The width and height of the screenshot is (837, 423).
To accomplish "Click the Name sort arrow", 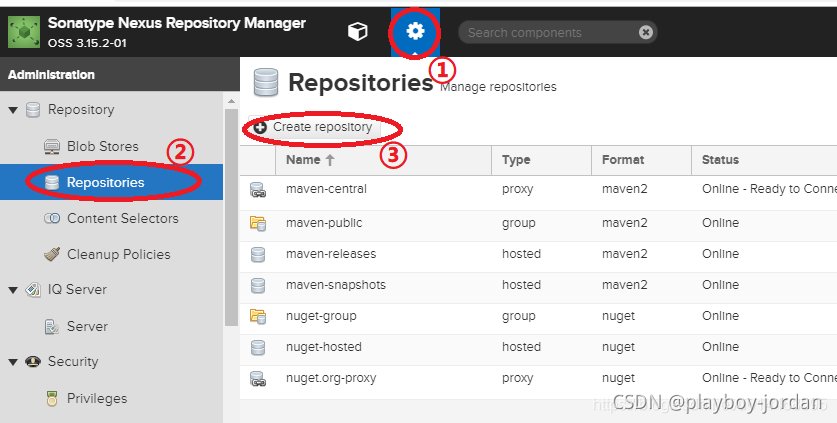I will (x=330, y=160).
